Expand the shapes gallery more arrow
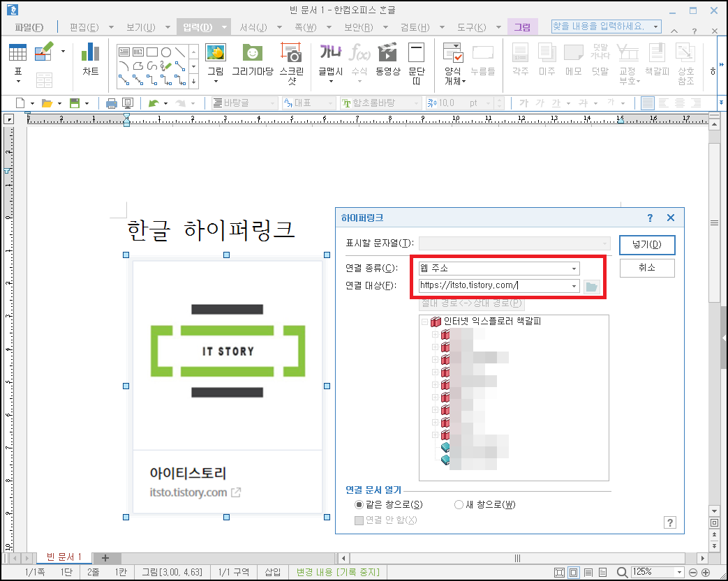The width and height of the screenshot is (728, 581). coord(193,82)
